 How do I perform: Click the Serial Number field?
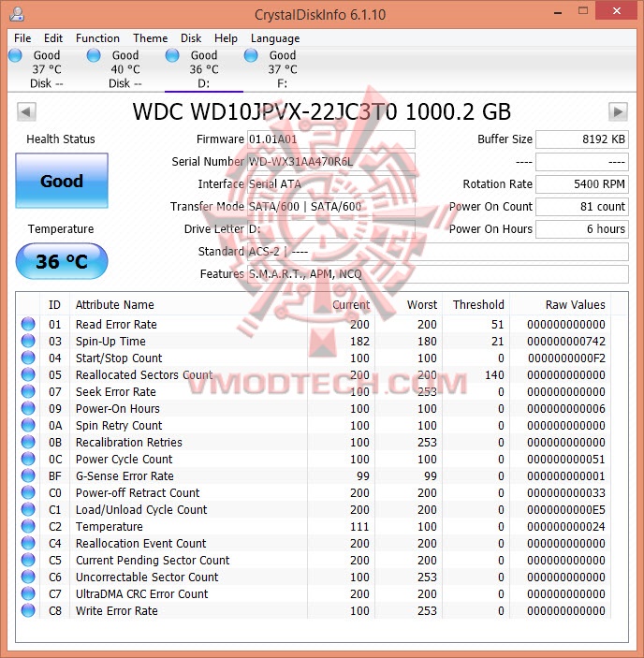pyautogui.click(x=331, y=162)
